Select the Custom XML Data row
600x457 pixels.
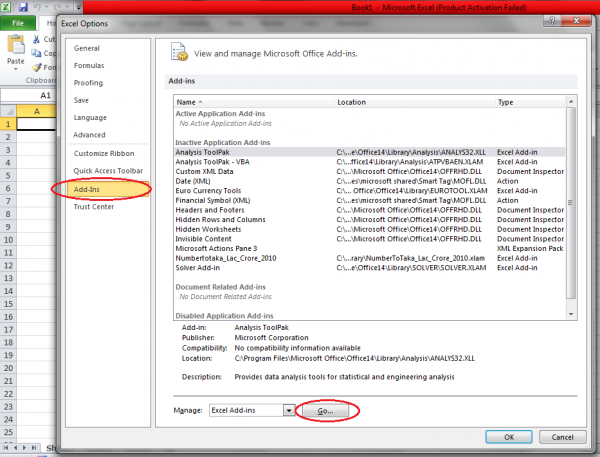point(370,171)
